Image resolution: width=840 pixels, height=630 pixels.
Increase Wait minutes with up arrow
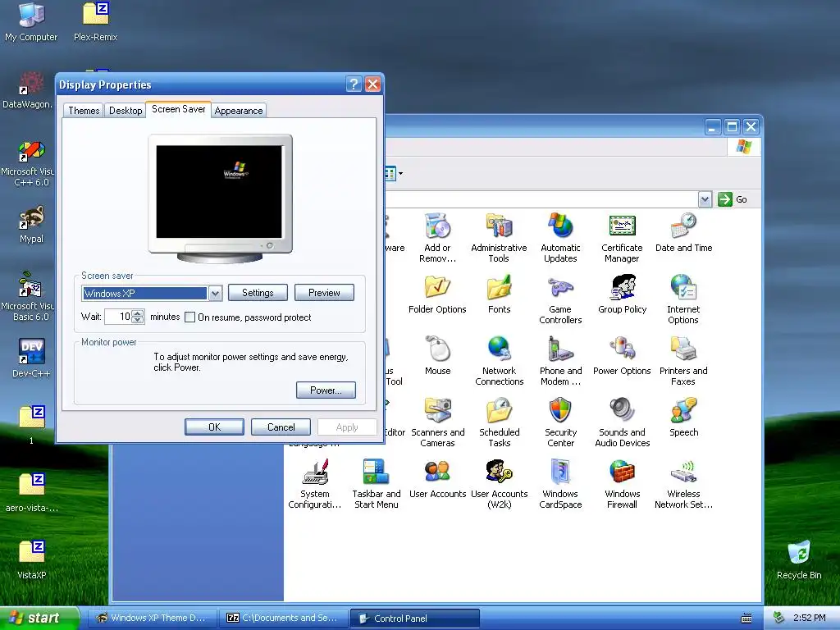click(x=138, y=313)
